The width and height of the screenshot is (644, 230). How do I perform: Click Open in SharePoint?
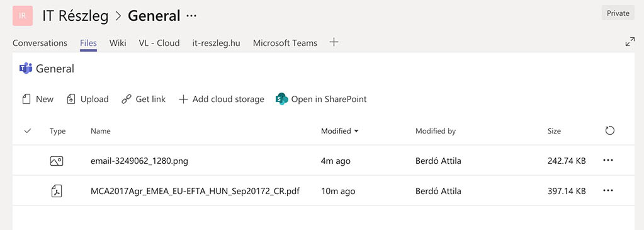321,99
